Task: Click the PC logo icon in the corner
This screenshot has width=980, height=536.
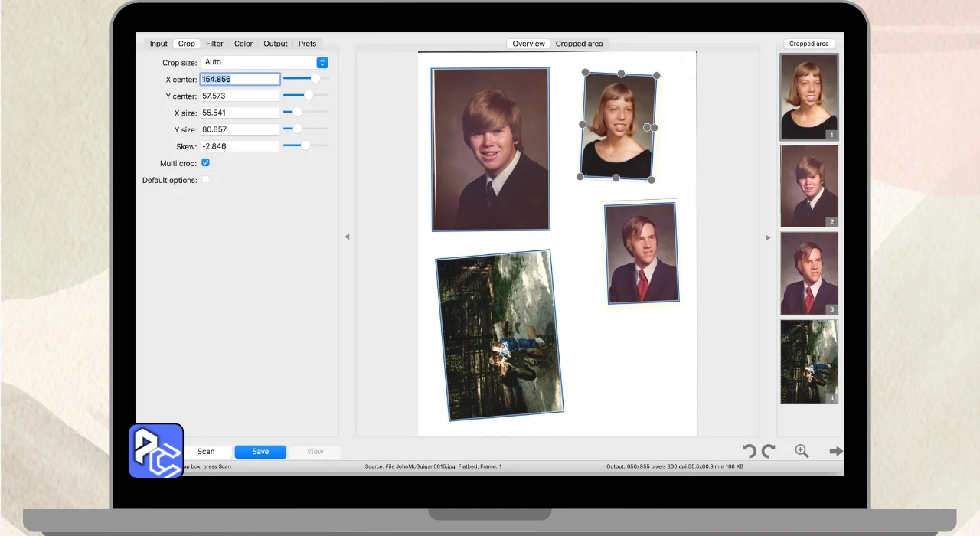Action: [156, 450]
